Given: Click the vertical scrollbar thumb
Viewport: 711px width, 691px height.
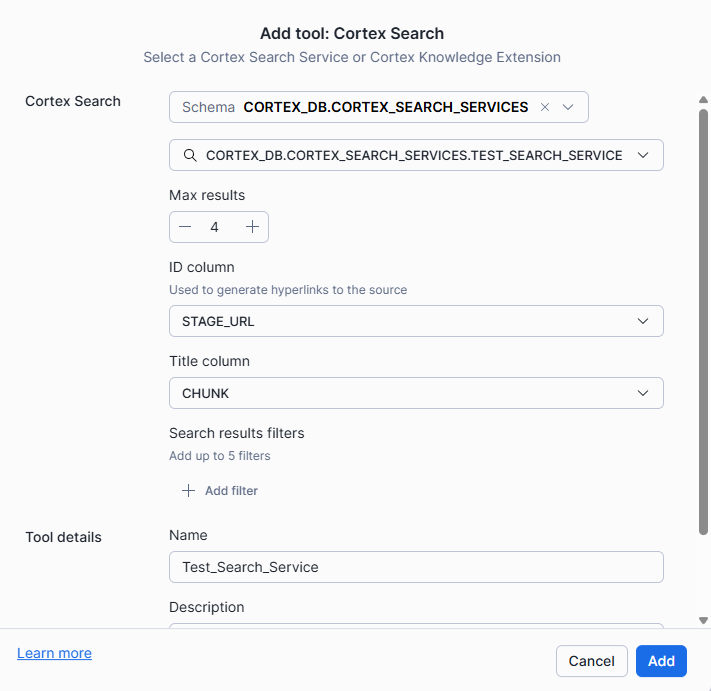Looking at the screenshot, I should [x=703, y=320].
